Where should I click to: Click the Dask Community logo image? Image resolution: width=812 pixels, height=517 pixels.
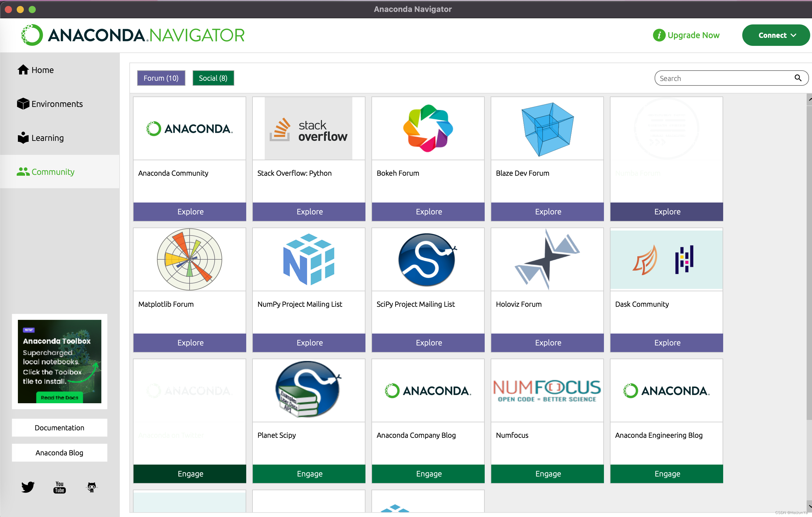[666, 259]
